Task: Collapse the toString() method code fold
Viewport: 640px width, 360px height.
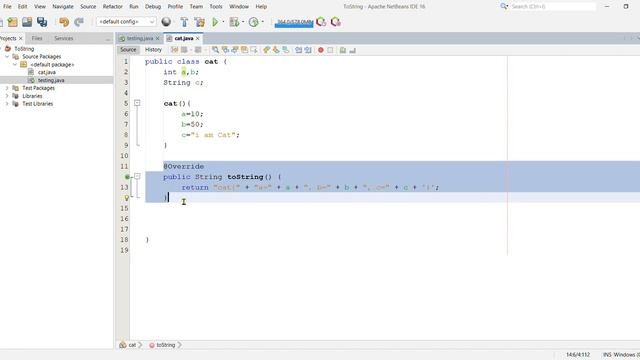Action: [x=137, y=176]
